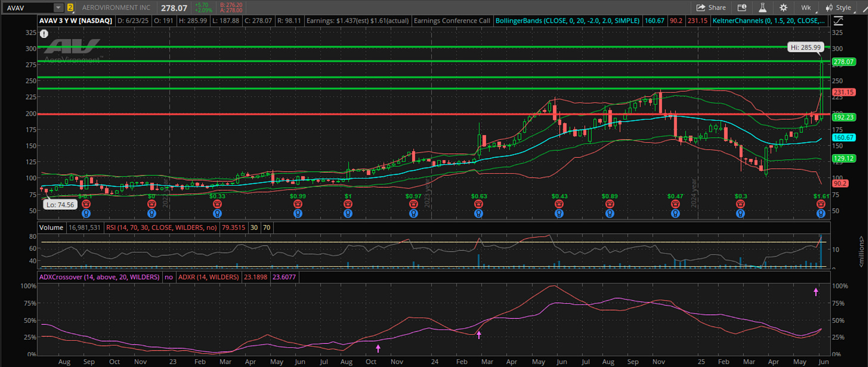Screen dimensions: 868x367
Task: Click the earnings phone icon under $0.63
Action: (478, 204)
